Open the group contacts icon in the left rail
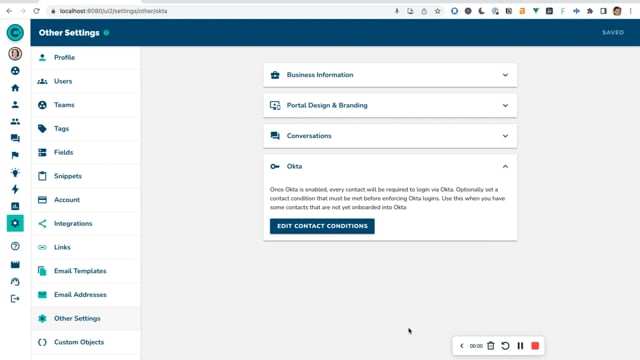Screen dimensions: 640x360 15,122
